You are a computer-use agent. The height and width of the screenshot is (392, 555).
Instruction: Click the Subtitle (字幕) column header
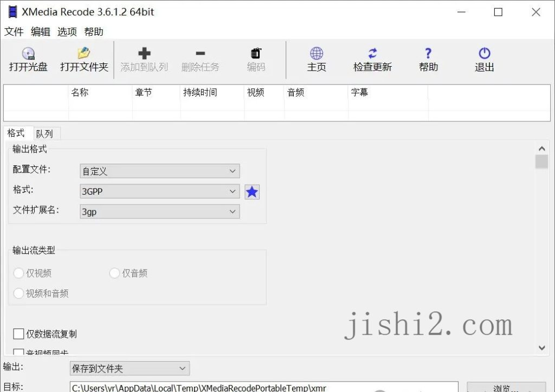click(388, 92)
